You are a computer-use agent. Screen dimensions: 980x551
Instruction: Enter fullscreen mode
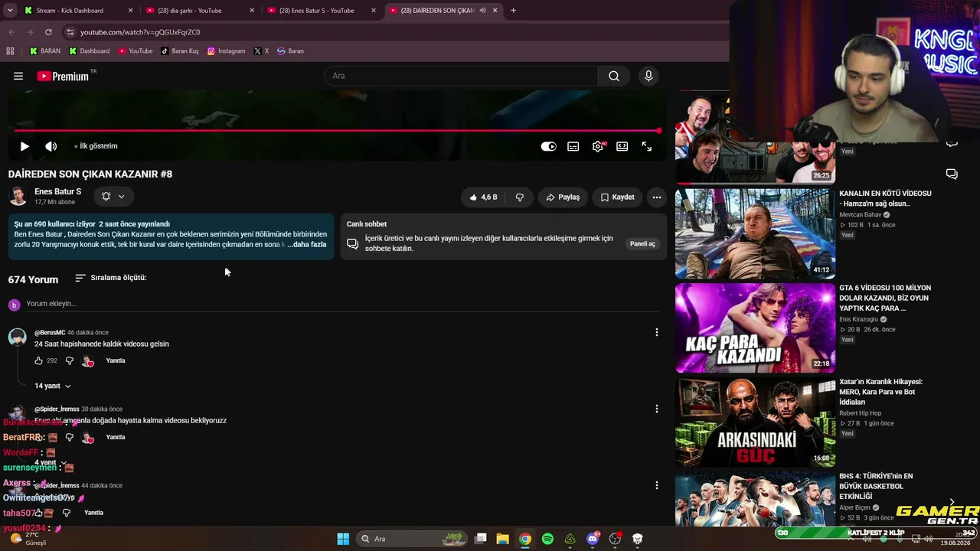click(x=647, y=146)
